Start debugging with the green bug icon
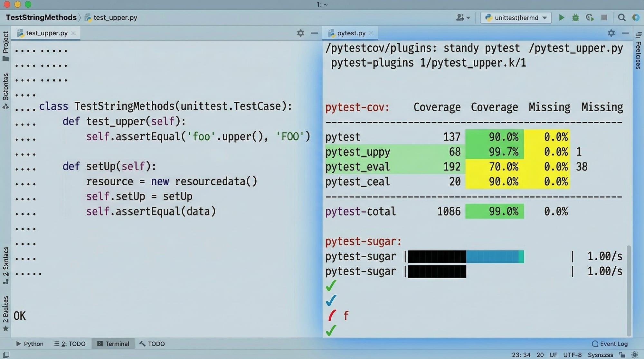This screenshot has width=644, height=359. 575,17
